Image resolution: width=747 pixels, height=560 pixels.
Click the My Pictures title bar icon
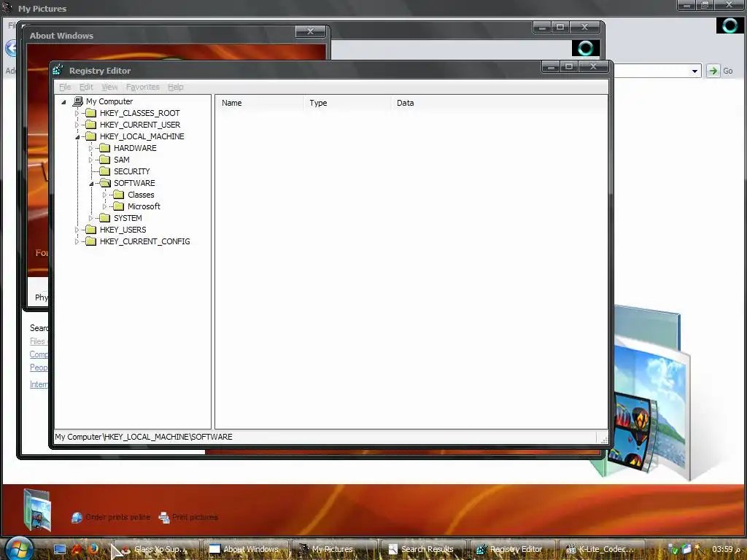(7, 7)
